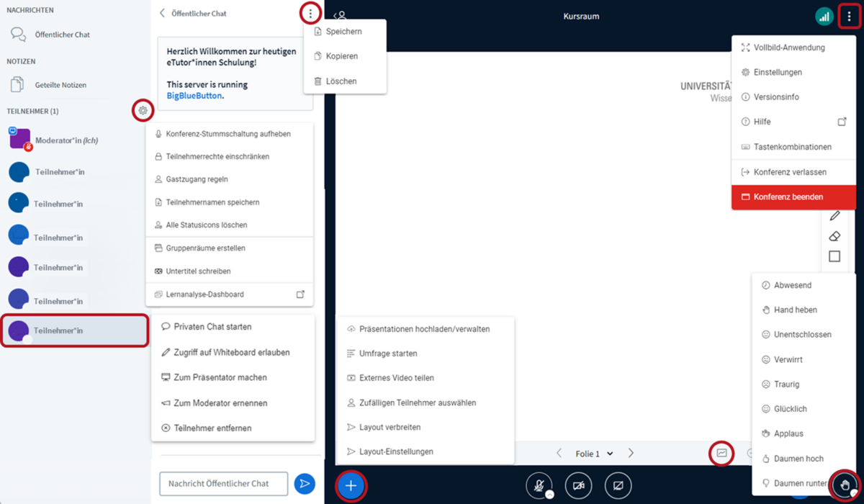
Task: Select the rectangle drawing tool
Action: [834, 256]
